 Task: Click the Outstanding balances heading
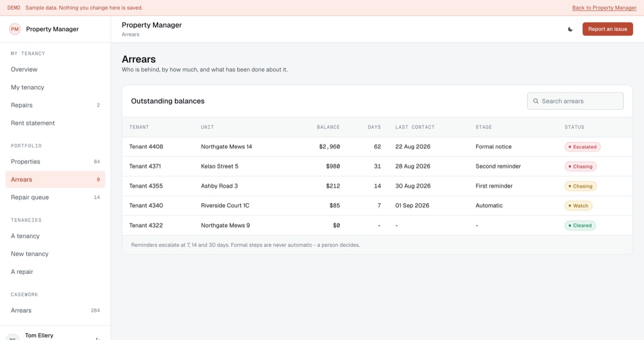[x=167, y=101]
